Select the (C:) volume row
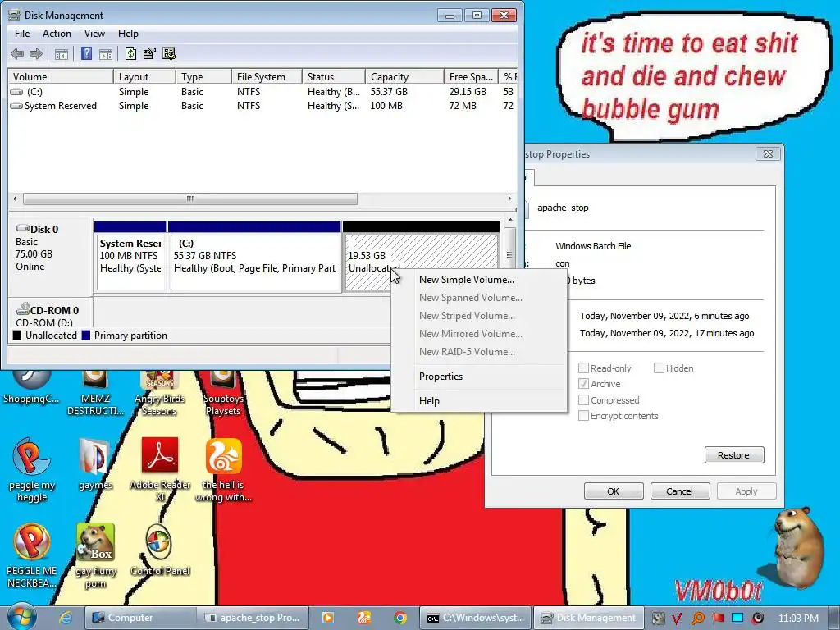840x630 pixels. [x=262, y=92]
